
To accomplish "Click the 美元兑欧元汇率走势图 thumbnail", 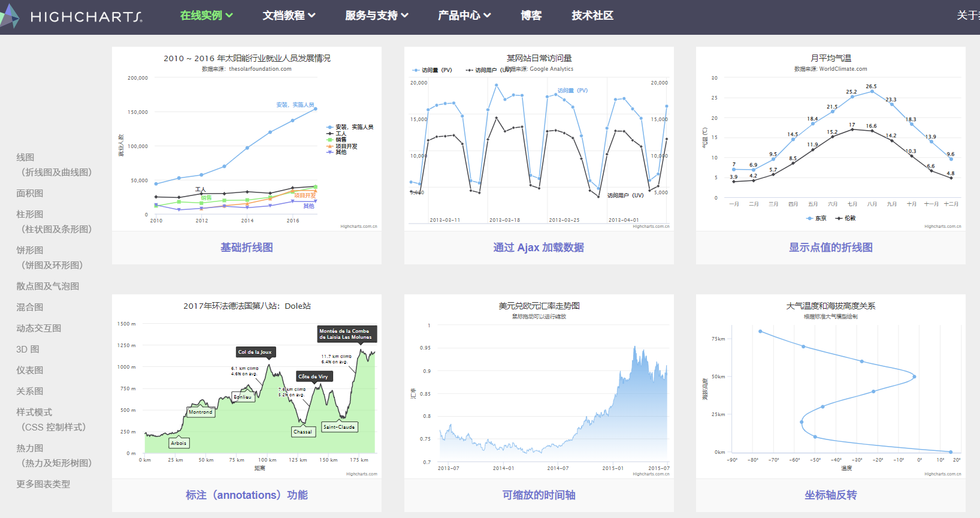I will click(539, 387).
